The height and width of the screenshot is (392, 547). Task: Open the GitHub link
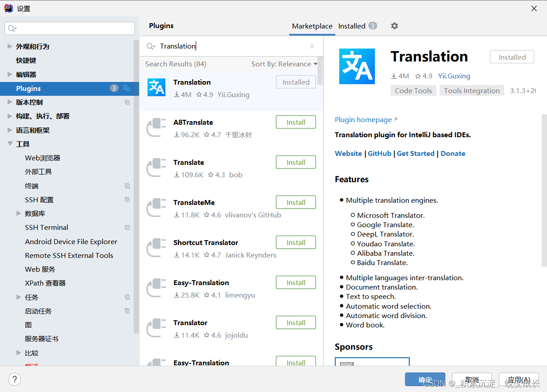379,153
